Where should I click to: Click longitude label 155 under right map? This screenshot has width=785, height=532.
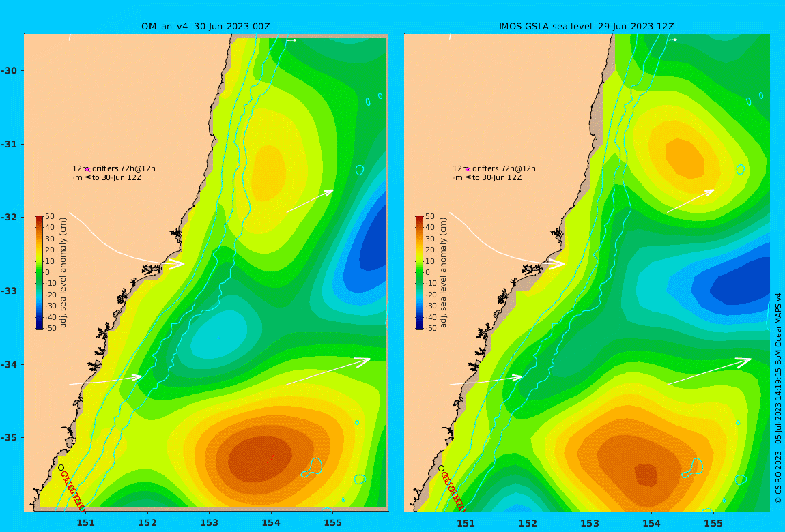coord(713,523)
